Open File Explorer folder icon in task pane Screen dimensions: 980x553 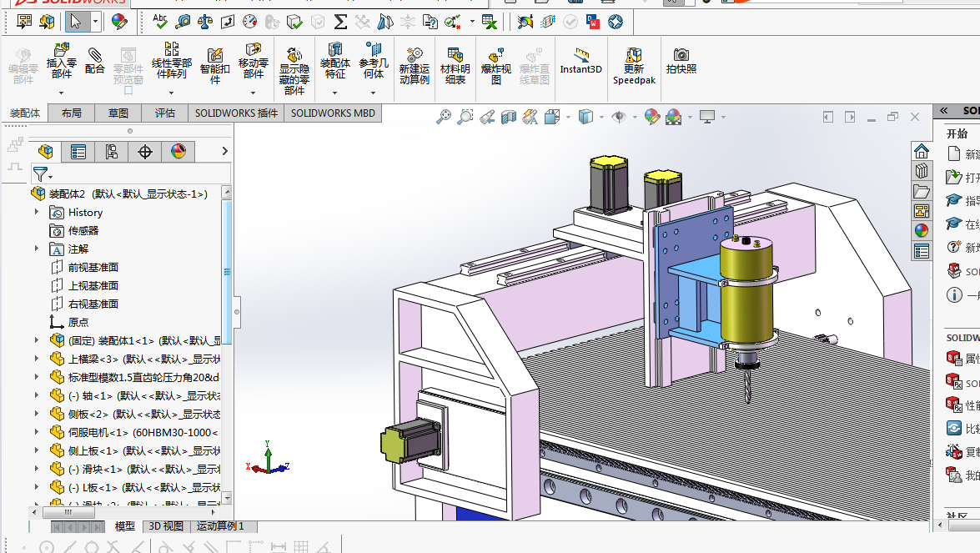[x=922, y=190]
